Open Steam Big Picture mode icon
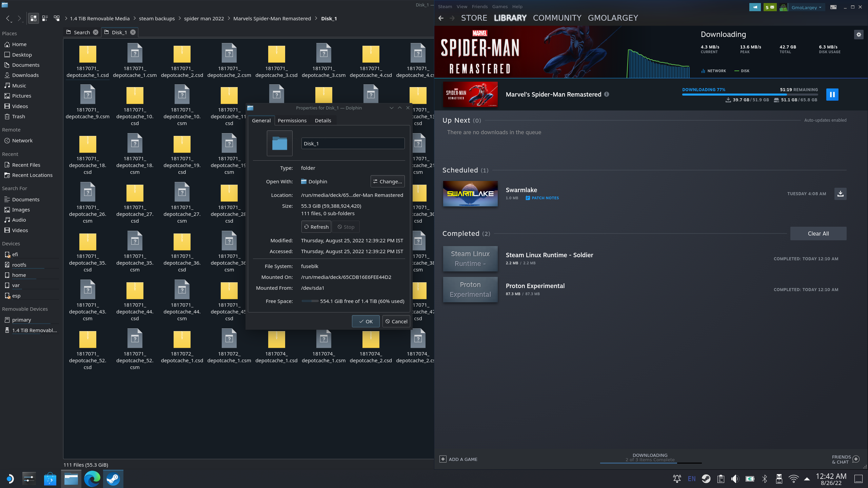Viewport: 868px width, 488px height. pos(833,7)
